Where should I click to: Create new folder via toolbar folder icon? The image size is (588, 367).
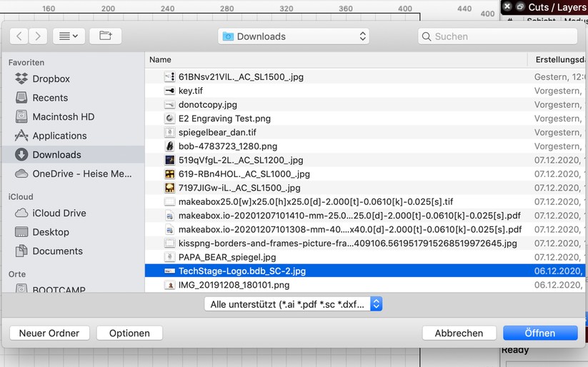click(x=106, y=36)
